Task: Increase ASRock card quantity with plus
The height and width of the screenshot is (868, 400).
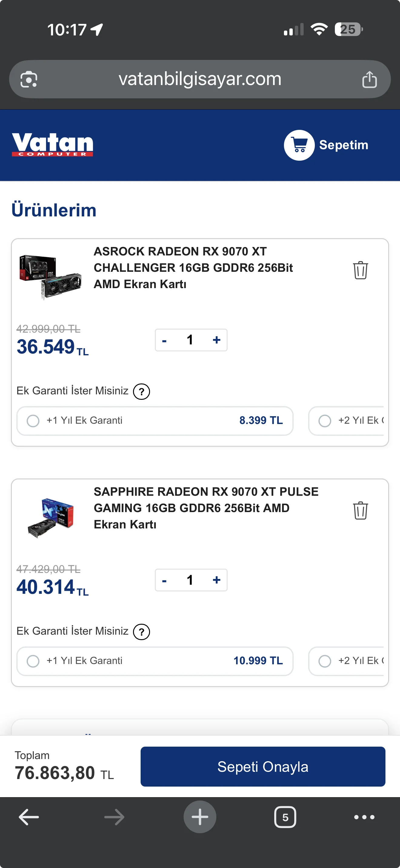Action: [x=217, y=340]
